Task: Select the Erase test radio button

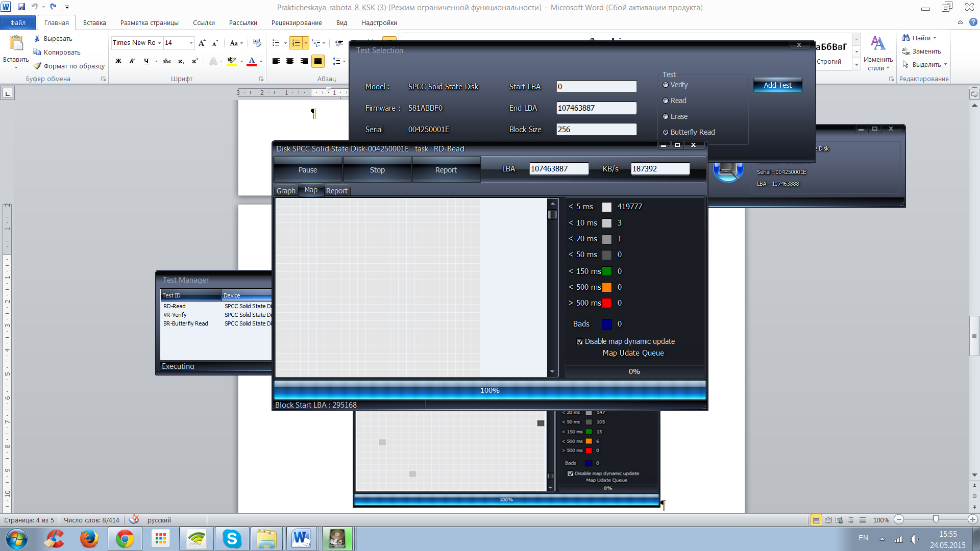Action: pos(666,116)
